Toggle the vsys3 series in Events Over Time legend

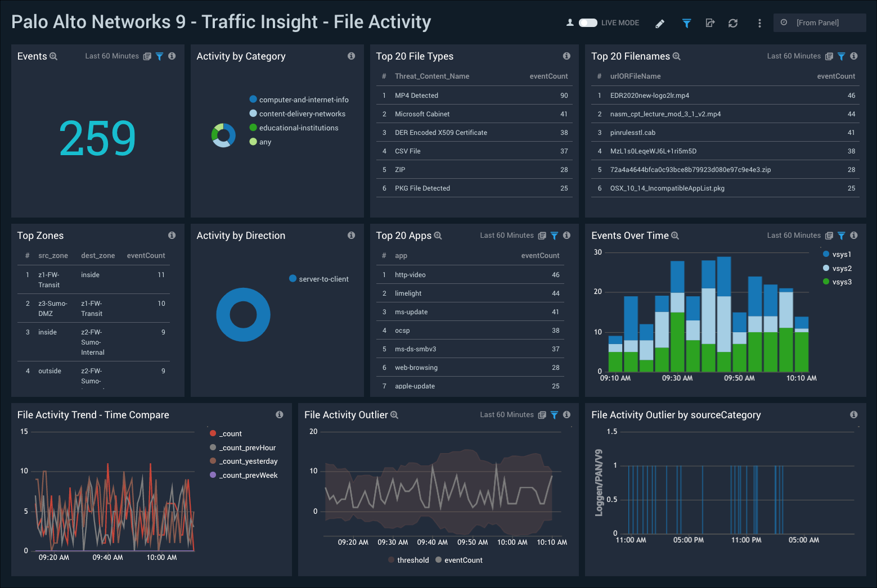[x=839, y=282]
